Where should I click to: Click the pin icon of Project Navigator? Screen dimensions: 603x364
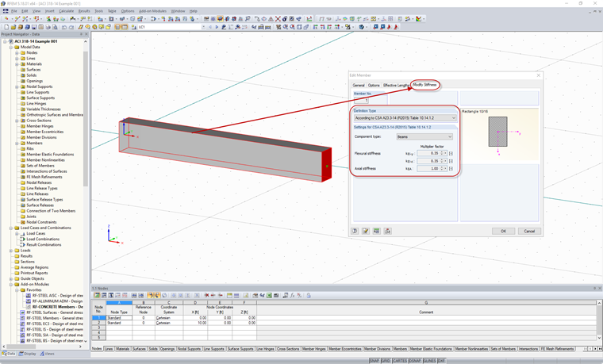[x=81, y=34]
